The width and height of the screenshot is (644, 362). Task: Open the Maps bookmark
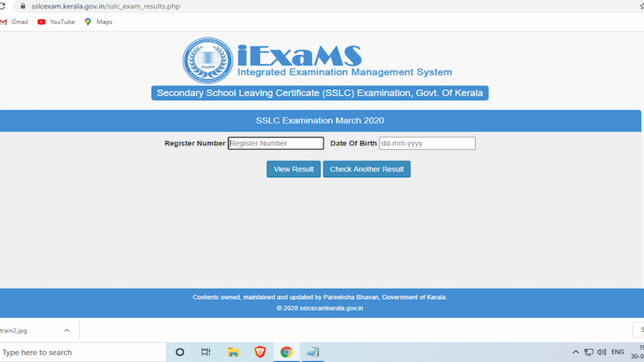tap(99, 22)
